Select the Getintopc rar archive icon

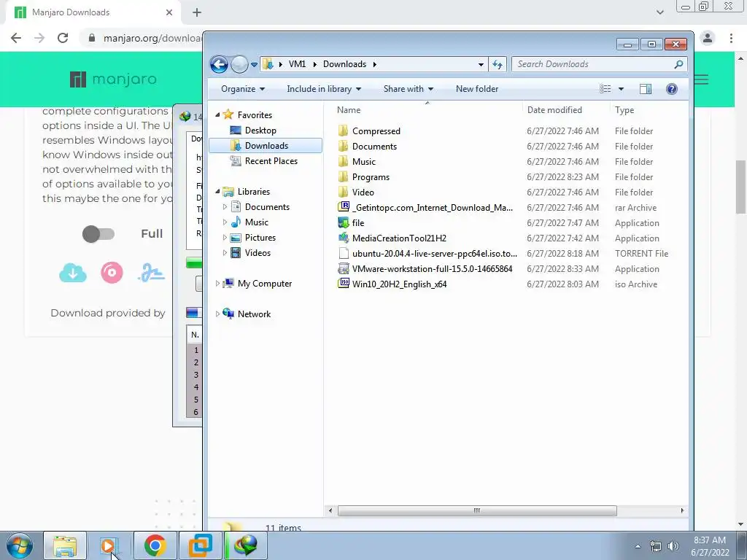(343, 207)
